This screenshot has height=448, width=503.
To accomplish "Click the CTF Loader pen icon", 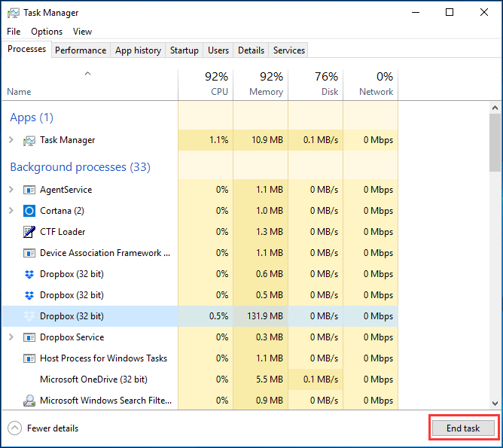I will pyautogui.click(x=29, y=232).
